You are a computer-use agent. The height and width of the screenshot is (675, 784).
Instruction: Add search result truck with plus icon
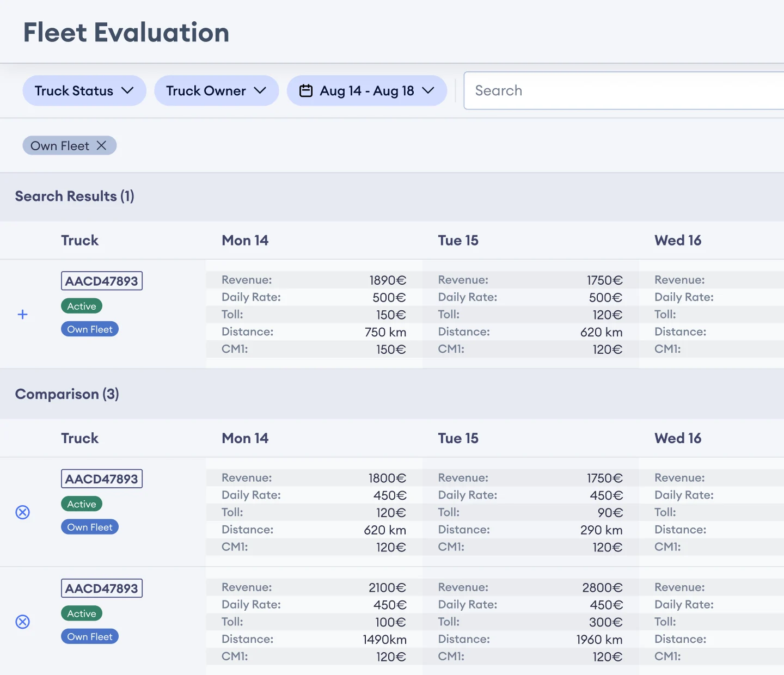point(22,314)
